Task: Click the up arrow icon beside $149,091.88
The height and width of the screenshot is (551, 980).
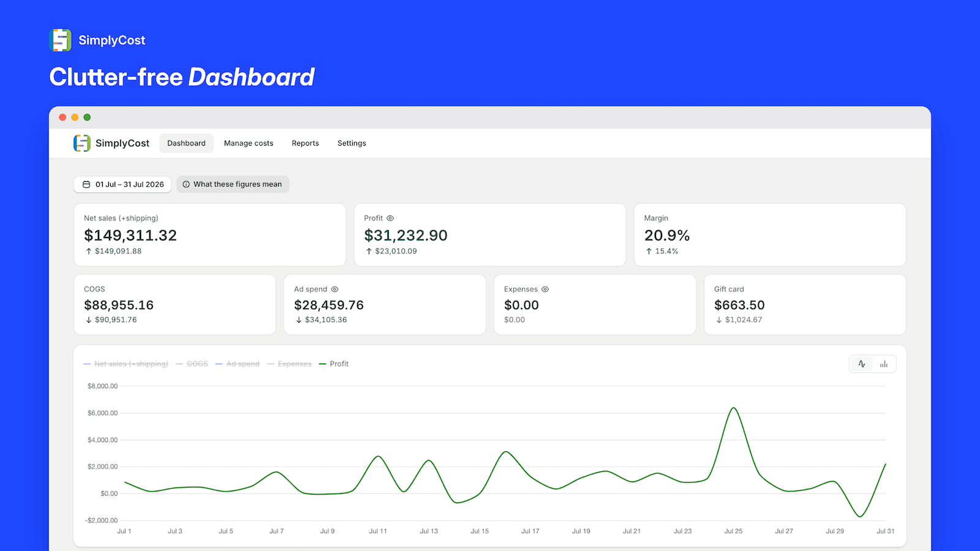Action: click(x=89, y=251)
